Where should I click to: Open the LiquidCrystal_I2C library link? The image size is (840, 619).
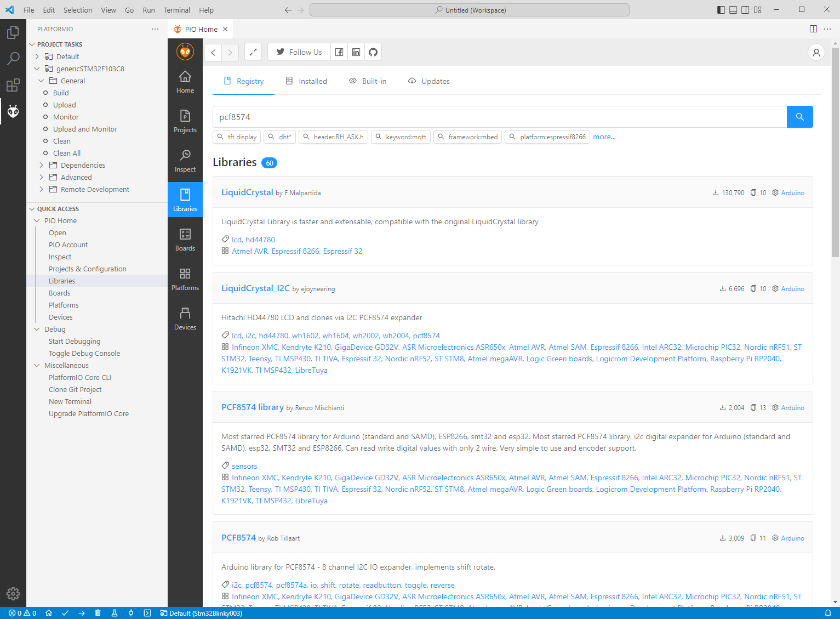(x=255, y=288)
